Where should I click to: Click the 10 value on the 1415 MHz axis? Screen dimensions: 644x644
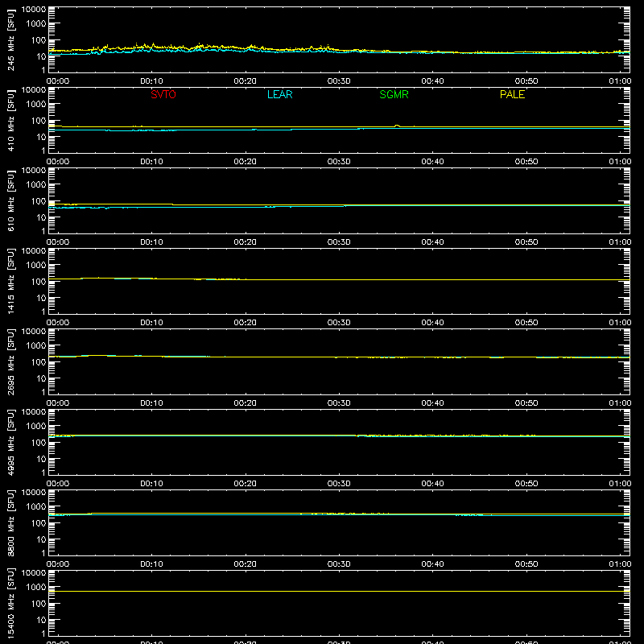point(41,298)
